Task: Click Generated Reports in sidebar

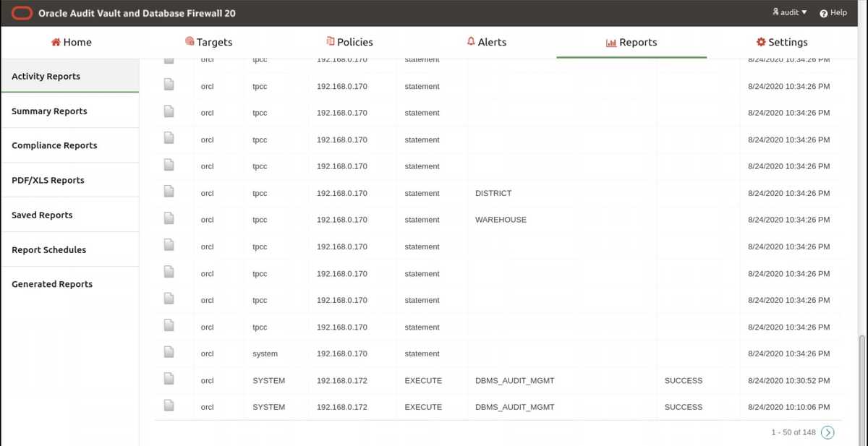Action: point(51,283)
